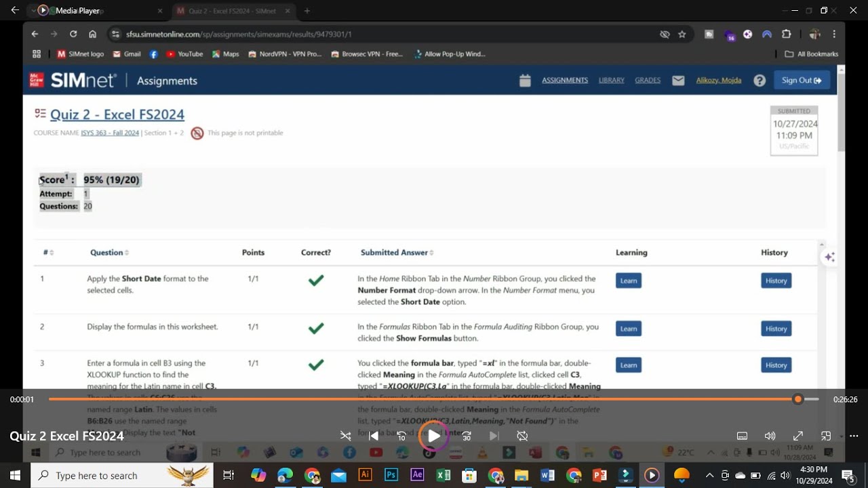
Task: Open SIMnet messages envelope icon
Action: pyautogui.click(x=678, y=81)
